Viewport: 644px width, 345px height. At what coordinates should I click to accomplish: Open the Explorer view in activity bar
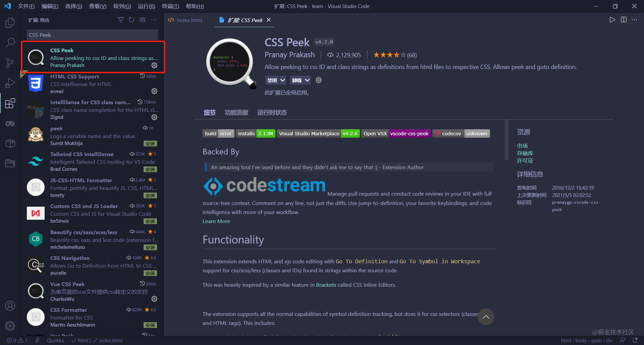click(10, 23)
